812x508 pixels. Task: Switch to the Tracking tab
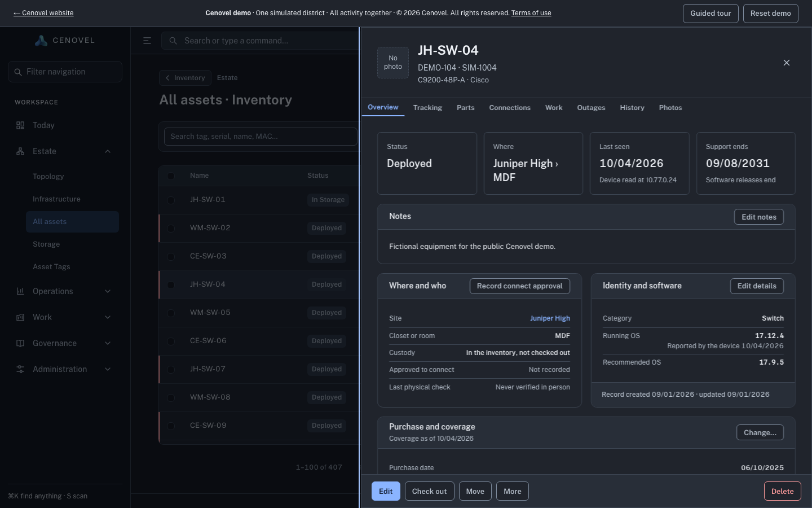[x=427, y=108]
